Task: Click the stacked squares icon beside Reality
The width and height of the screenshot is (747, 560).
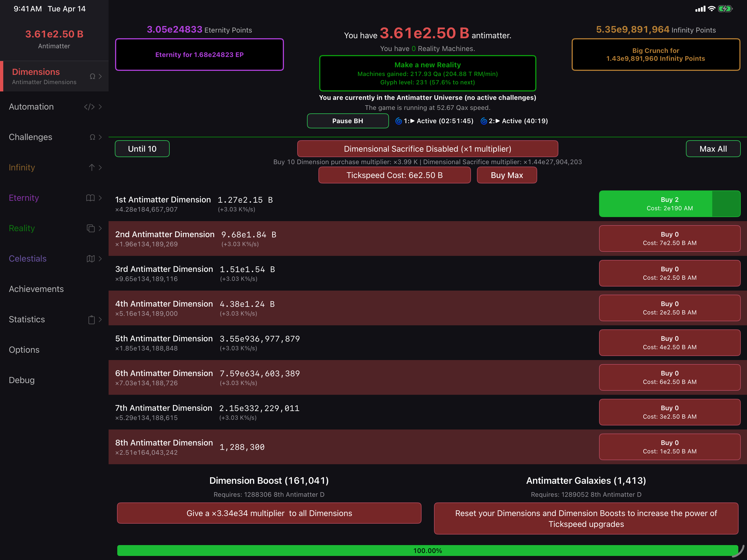Action: tap(90, 228)
